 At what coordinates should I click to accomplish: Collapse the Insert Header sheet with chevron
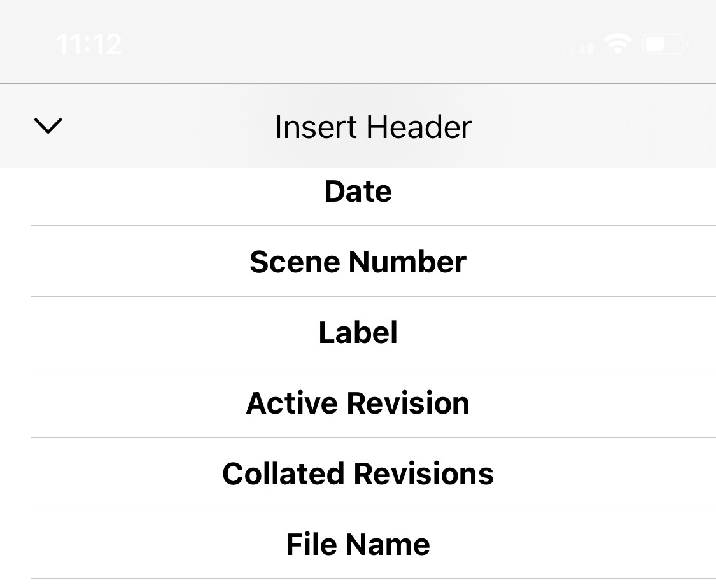coord(48,125)
